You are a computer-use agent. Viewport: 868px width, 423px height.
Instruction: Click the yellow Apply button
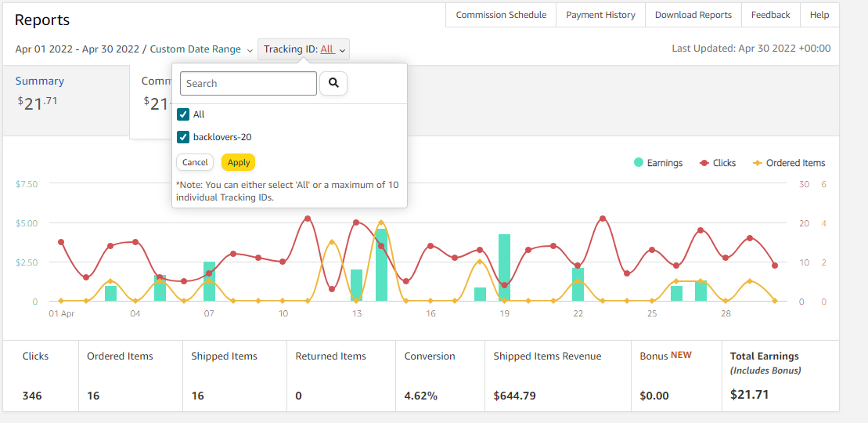[239, 162]
